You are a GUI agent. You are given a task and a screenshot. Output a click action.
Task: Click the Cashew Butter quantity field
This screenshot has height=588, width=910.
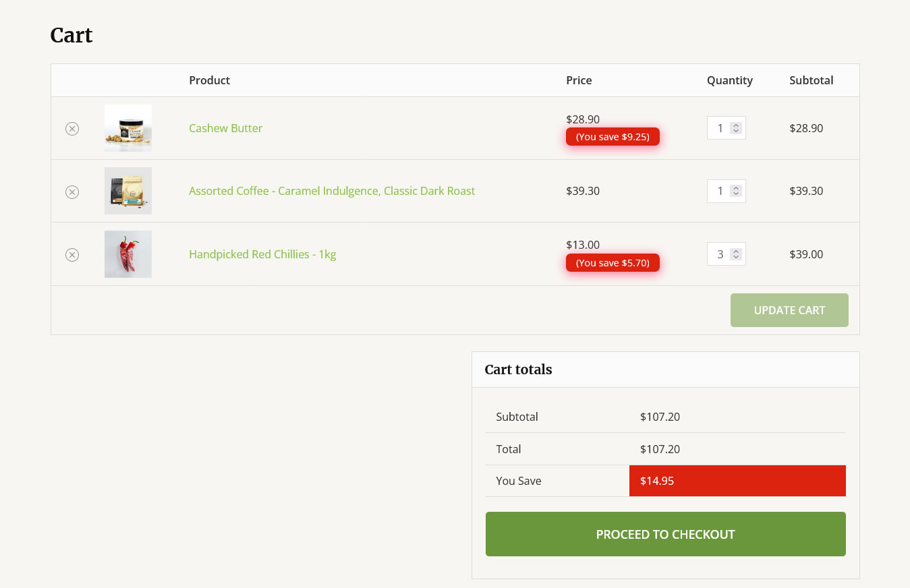(726, 128)
